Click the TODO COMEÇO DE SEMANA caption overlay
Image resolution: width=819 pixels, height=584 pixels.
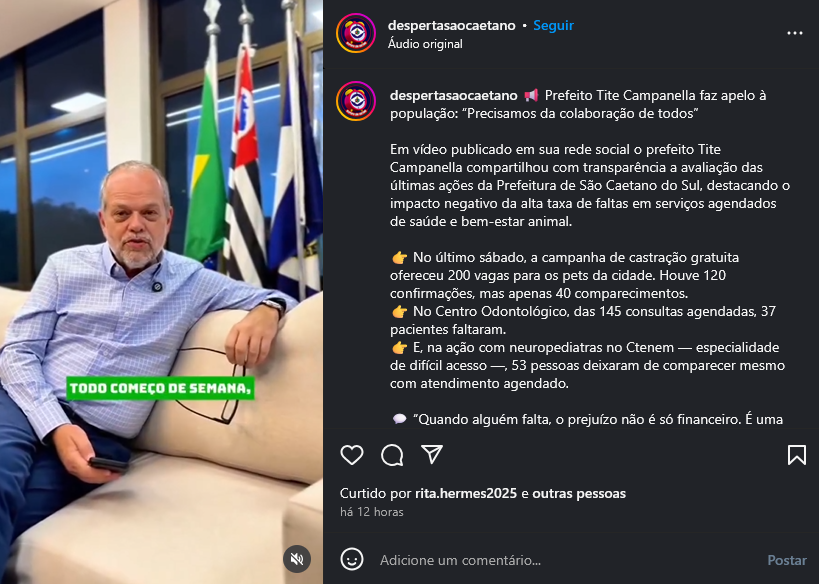coord(160,388)
